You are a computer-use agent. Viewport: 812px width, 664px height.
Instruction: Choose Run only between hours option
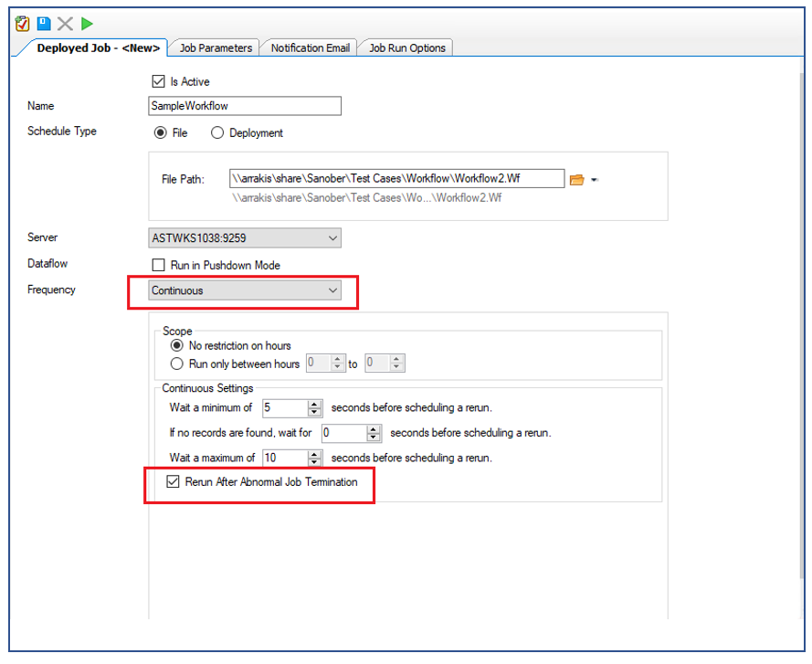pos(177,364)
